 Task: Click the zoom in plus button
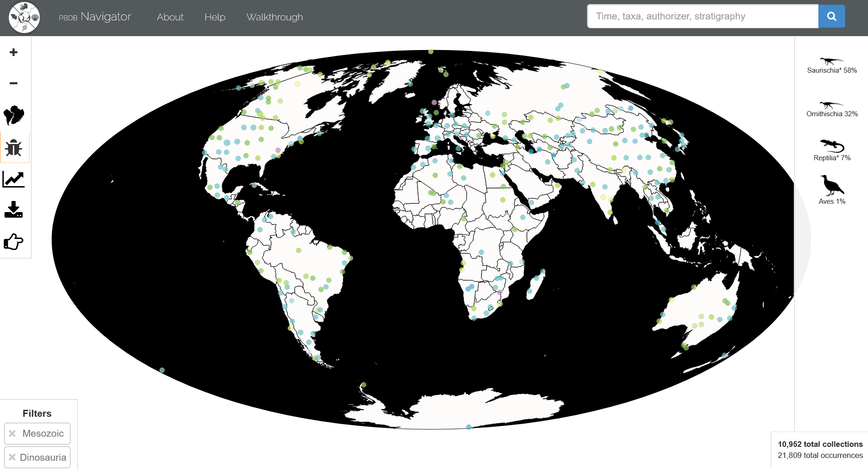coord(13,52)
